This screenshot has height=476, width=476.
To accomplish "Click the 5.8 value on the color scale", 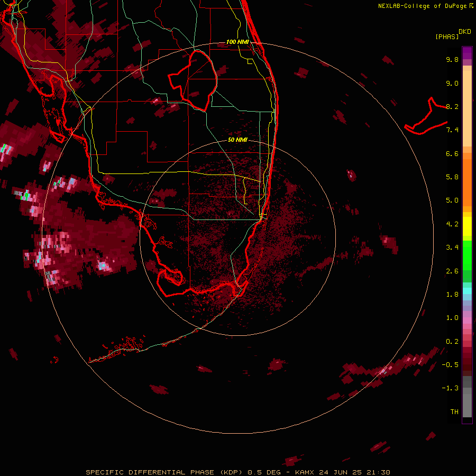I will tap(452, 177).
